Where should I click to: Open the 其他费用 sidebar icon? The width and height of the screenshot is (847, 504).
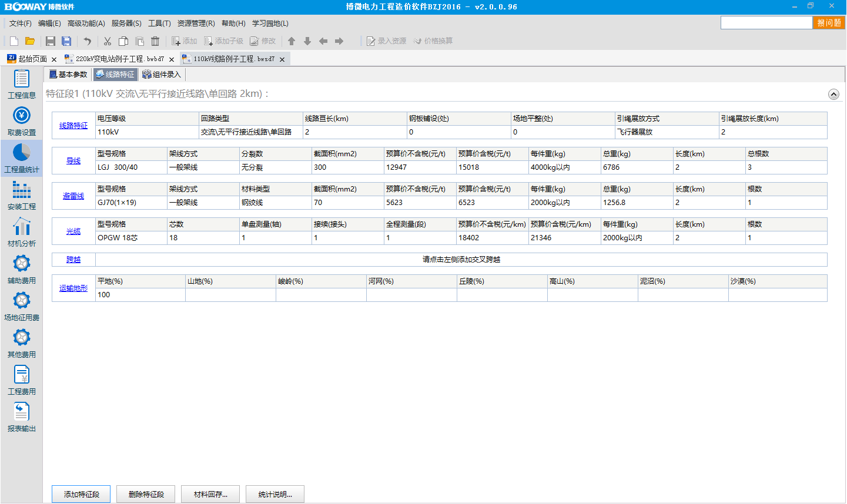[x=22, y=344]
